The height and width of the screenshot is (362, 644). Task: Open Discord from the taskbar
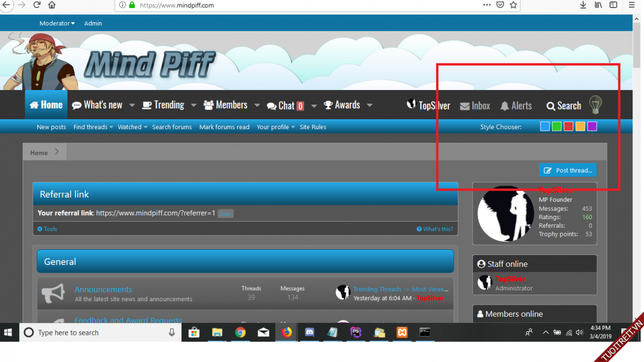[x=309, y=332]
